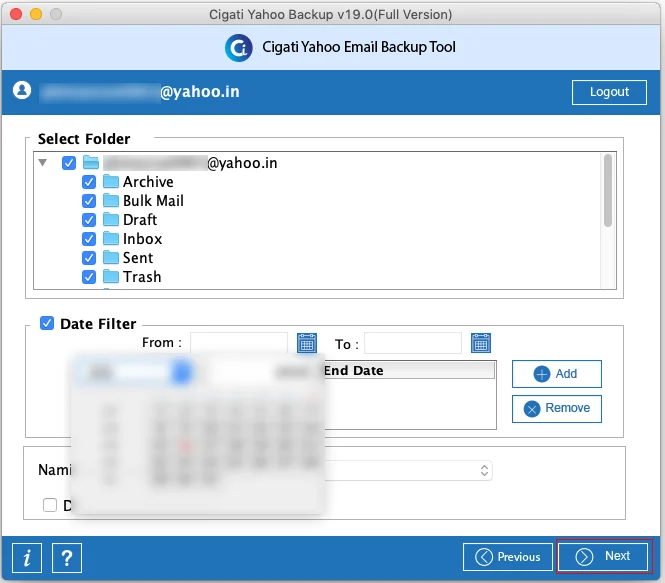This screenshot has width=665, height=583.
Task: Click the root yahoo.in account folder icon
Action: pyautogui.click(x=91, y=162)
